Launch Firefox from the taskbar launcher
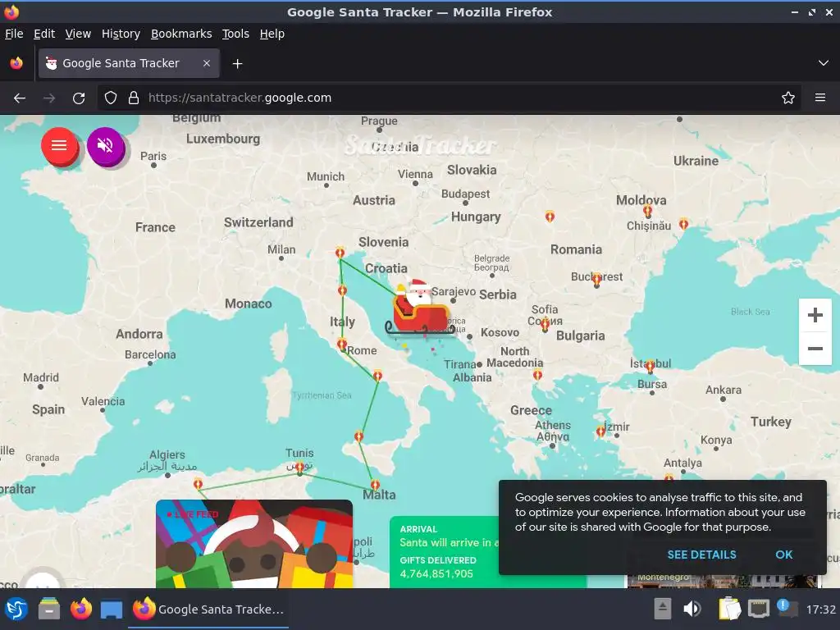This screenshot has height=630, width=840. [81, 609]
